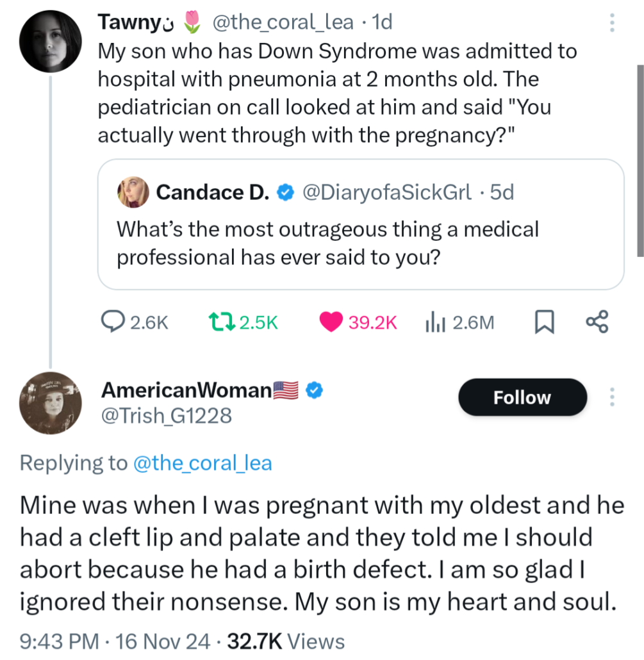Open Candace D.'s small avatar

(x=133, y=192)
